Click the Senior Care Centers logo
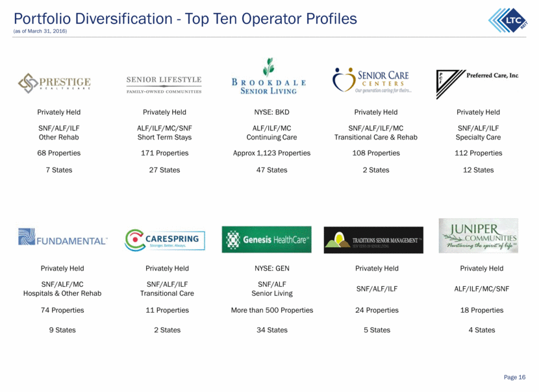 [x=371, y=80]
